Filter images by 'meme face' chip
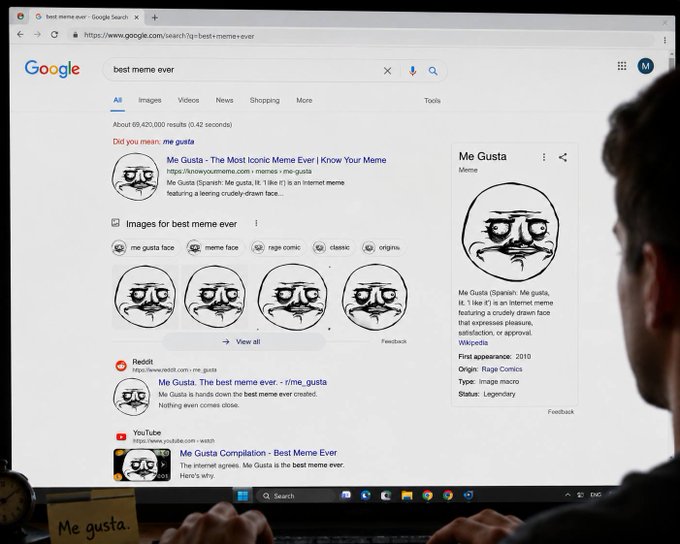The width and height of the screenshot is (680, 544). tap(213, 248)
